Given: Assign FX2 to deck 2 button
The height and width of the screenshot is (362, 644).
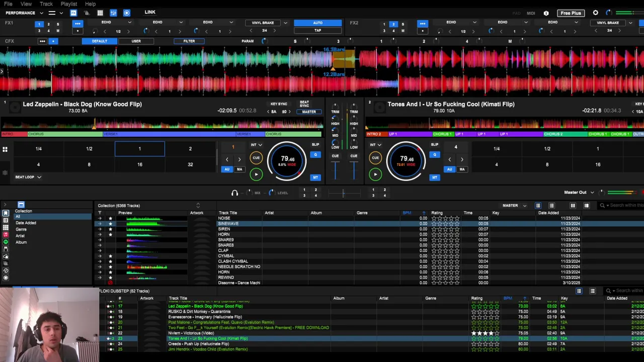Looking at the screenshot, I should pyautogui.click(x=393, y=24).
